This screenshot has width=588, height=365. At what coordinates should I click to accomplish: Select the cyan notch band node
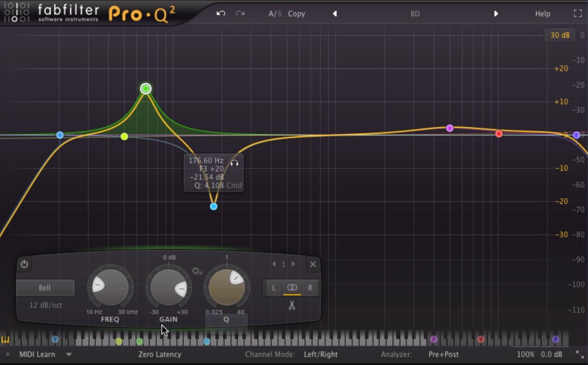(213, 206)
